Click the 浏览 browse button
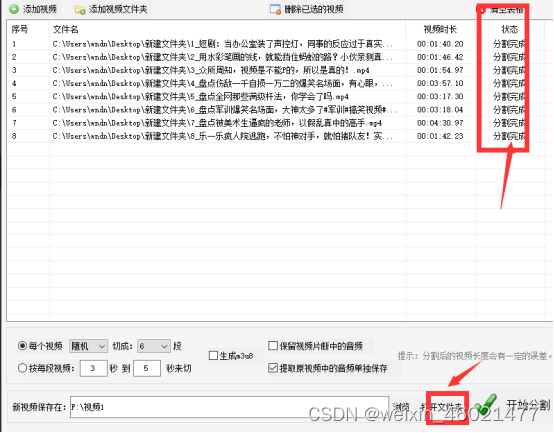554x433 pixels. 401,407
